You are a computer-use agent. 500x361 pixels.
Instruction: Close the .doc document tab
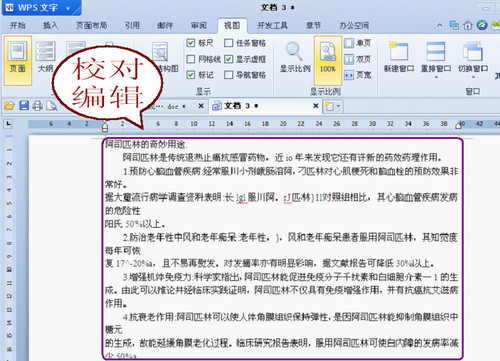coord(201,106)
